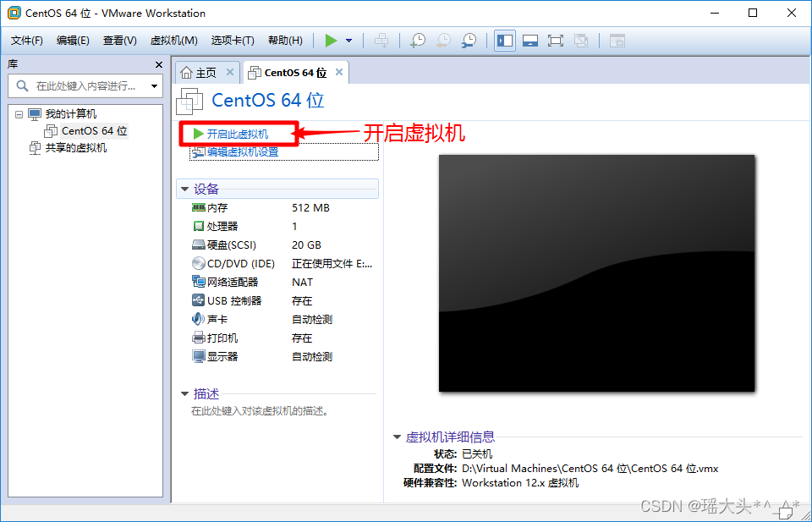812x522 pixels.
Task: Take a snapshot of the virtual machine
Action: pos(417,40)
